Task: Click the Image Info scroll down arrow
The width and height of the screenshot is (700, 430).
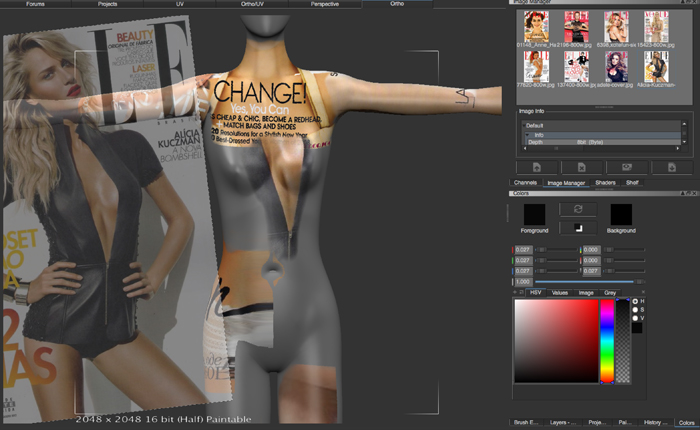Action: click(x=684, y=142)
